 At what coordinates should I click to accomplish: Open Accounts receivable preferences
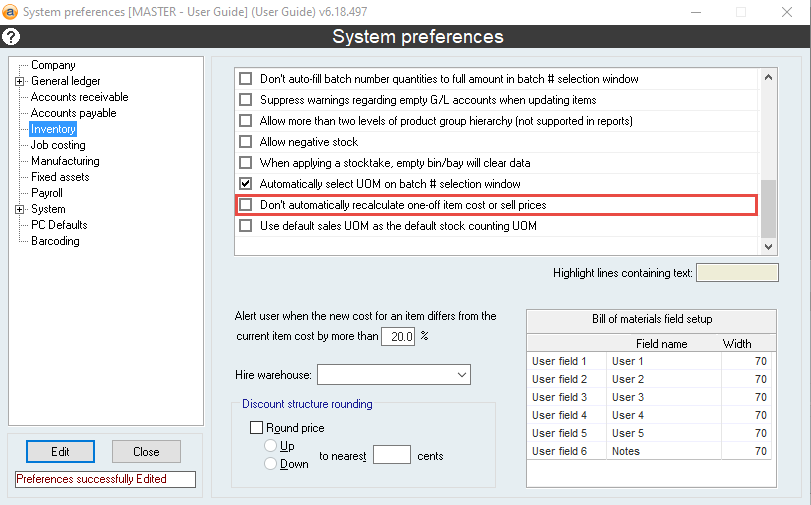pos(80,97)
